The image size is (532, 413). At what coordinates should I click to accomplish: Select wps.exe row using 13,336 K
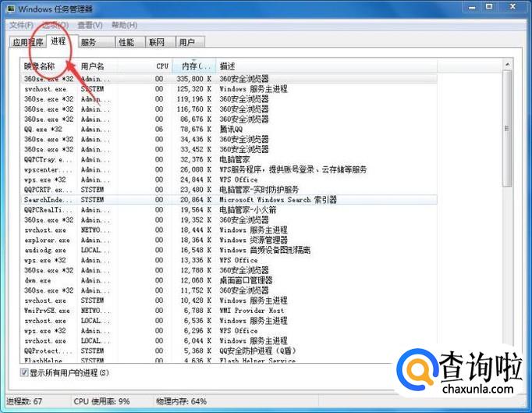[229, 260]
